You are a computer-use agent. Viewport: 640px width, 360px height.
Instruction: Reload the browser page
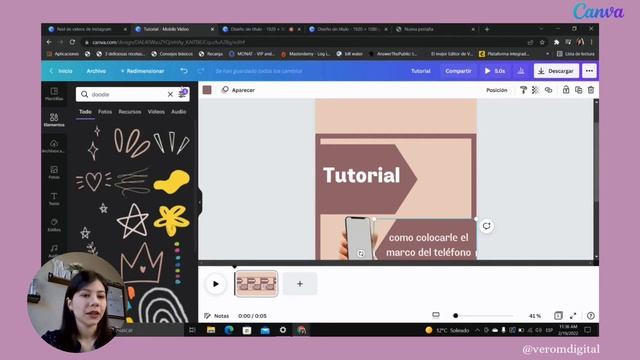(x=72, y=42)
